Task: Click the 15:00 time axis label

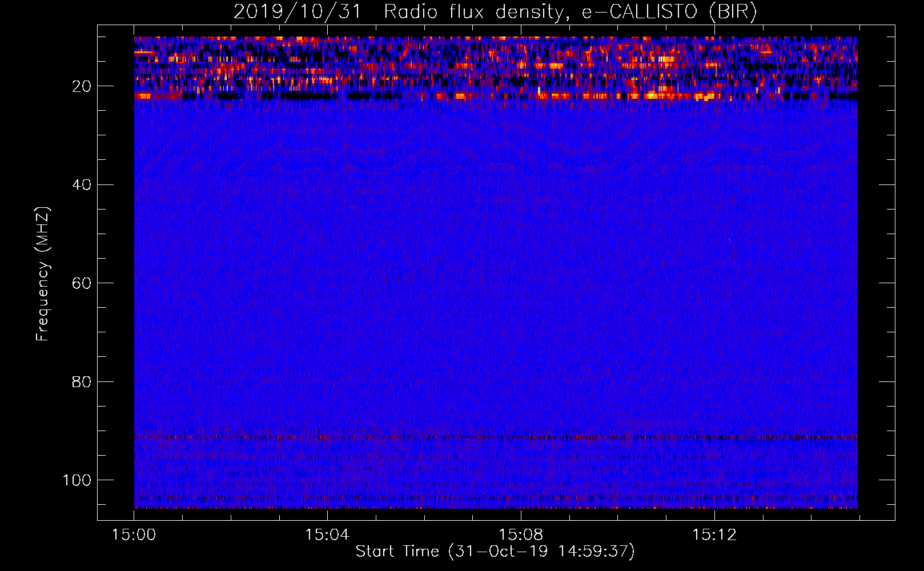Action: tap(134, 535)
